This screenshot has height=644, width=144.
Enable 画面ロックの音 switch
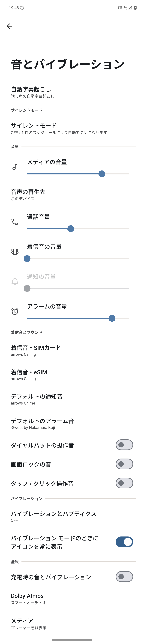[x=124, y=464]
